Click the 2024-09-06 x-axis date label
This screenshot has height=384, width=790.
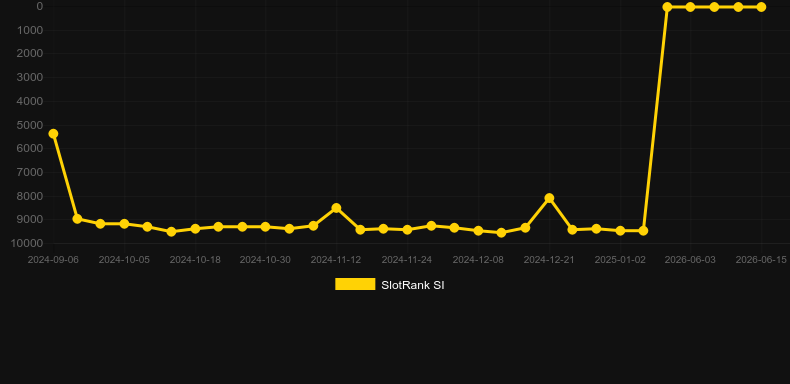[x=53, y=260]
